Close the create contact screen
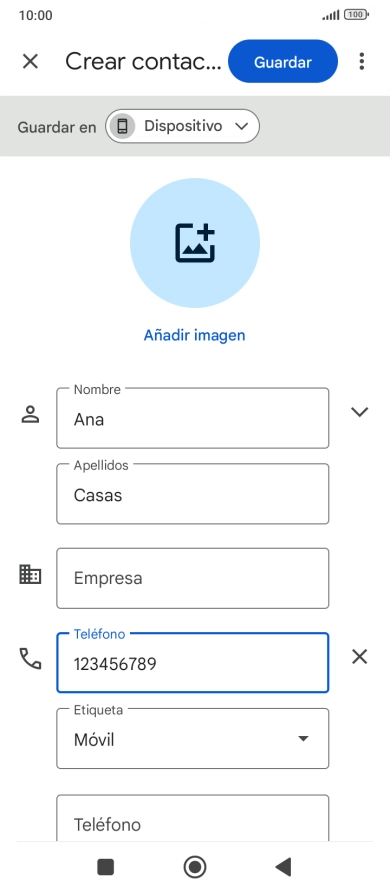Viewport: 390px width, 893px height. 30,62
